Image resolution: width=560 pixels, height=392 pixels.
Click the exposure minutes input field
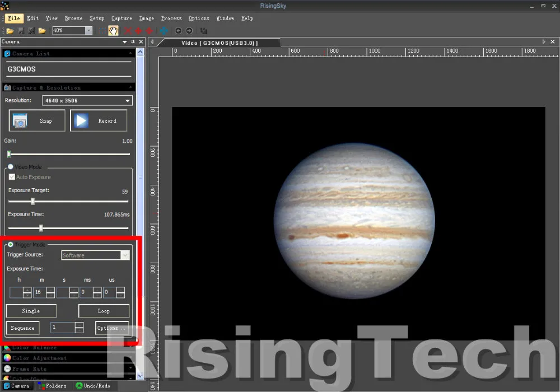pos(39,292)
